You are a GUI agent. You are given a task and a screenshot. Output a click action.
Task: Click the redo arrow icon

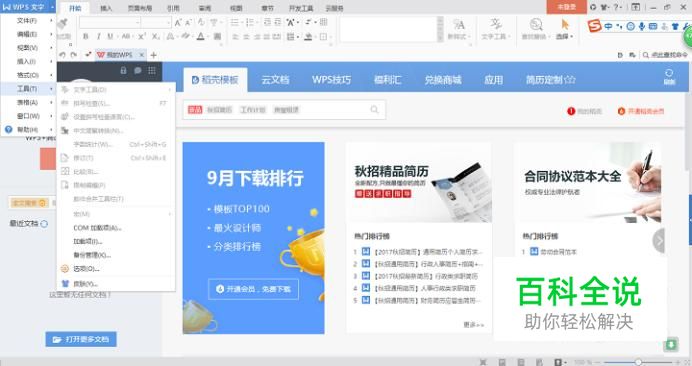click(74, 55)
